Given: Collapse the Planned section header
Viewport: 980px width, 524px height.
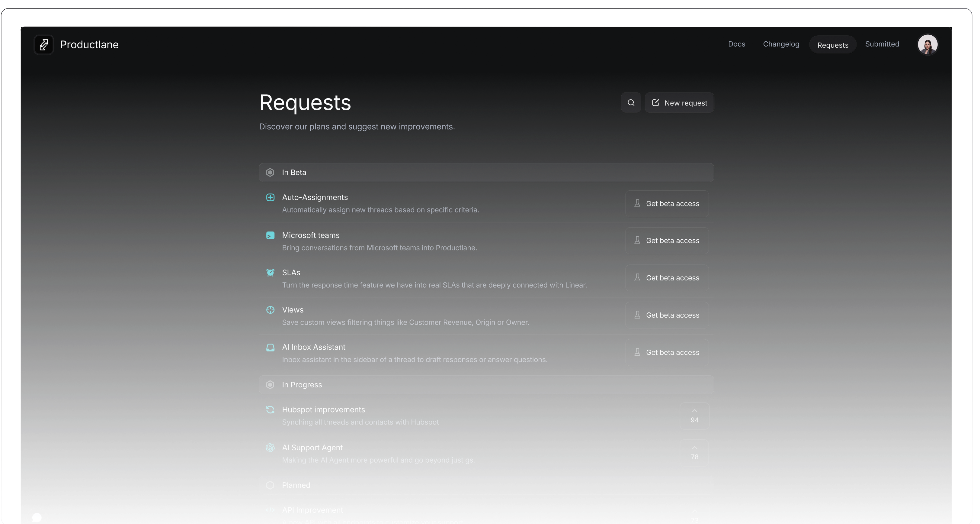Looking at the screenshot, I should point(486,485).
